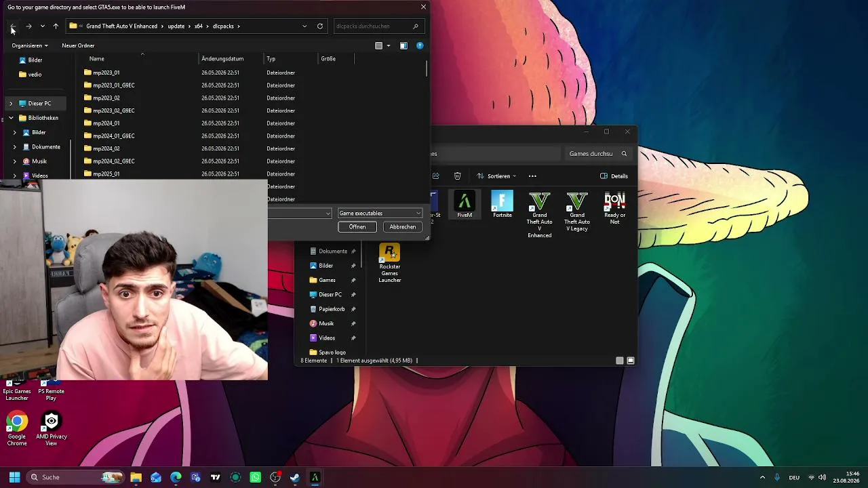Select the Grand Theft Auto V Legacy shortcut
Screen dimensions: 868x488
pyautogui.click(x=577, y=212)
